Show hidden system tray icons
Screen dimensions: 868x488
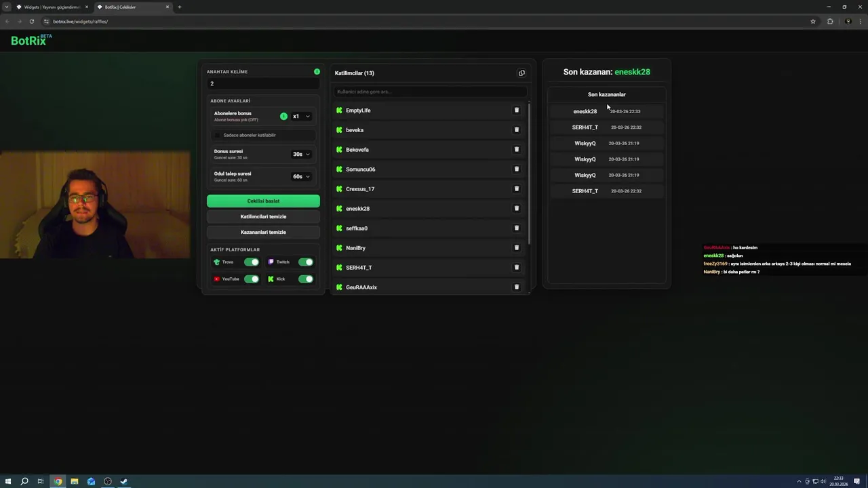pyautogui.click(x=799, y=481)
